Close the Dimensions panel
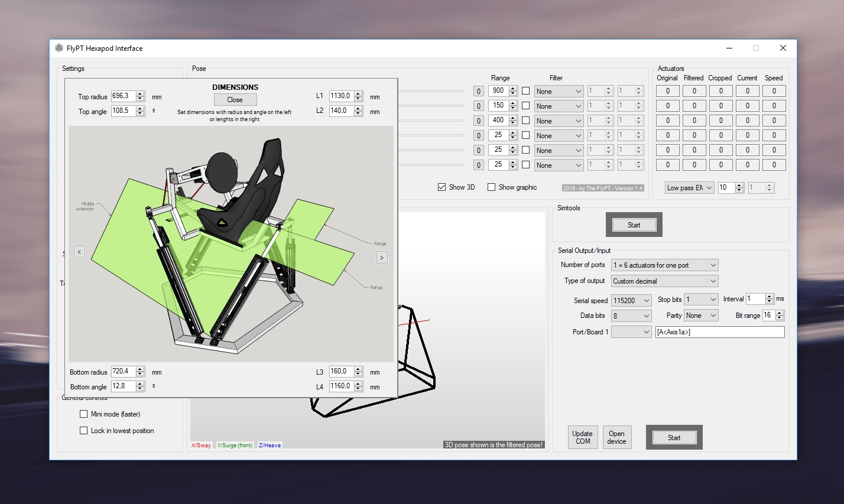The height and width of the screenshot is (504, 844). click(x=235, y=100)
